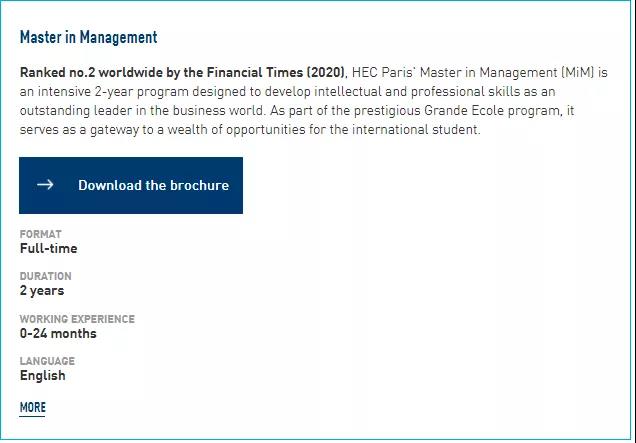Click the 'intensive 2-year program' phrase
The height and width of the screenshot is (443, 636).
[113, 92]
